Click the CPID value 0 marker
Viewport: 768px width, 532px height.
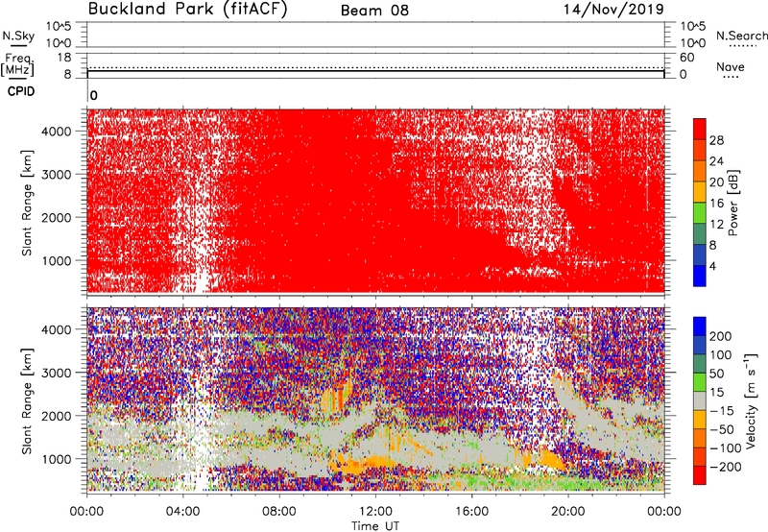(93, 95)
